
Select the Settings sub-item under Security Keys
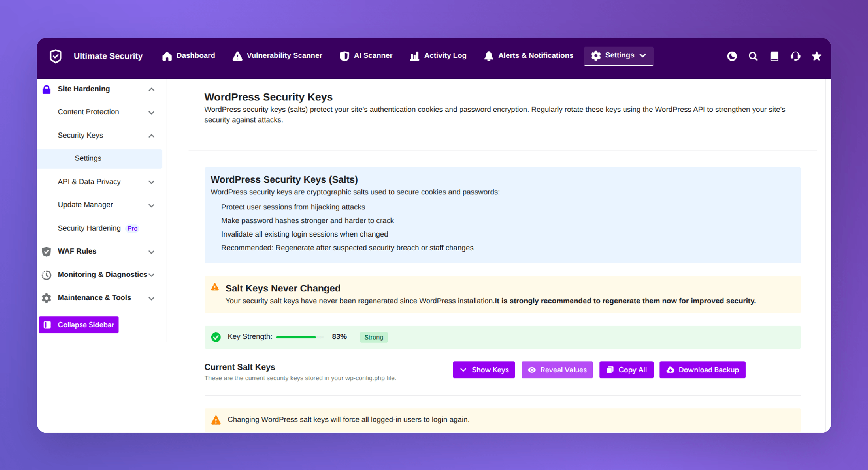pyautogui.click(x=100, y=159)
